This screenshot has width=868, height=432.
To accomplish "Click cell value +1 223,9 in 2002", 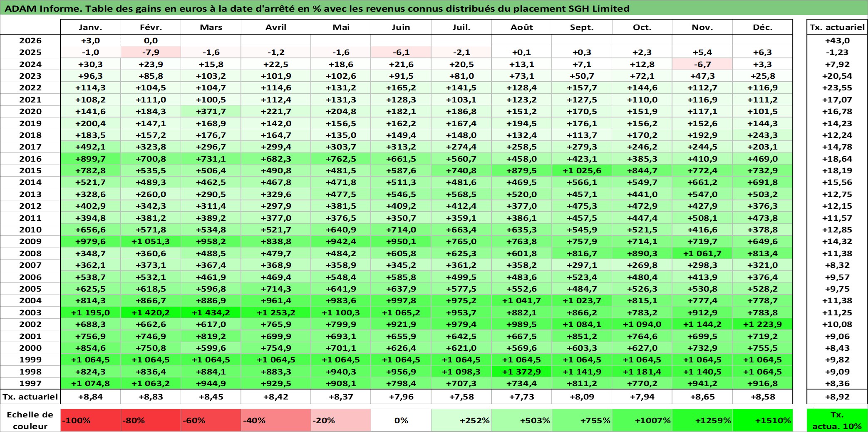I will (763, 324).
